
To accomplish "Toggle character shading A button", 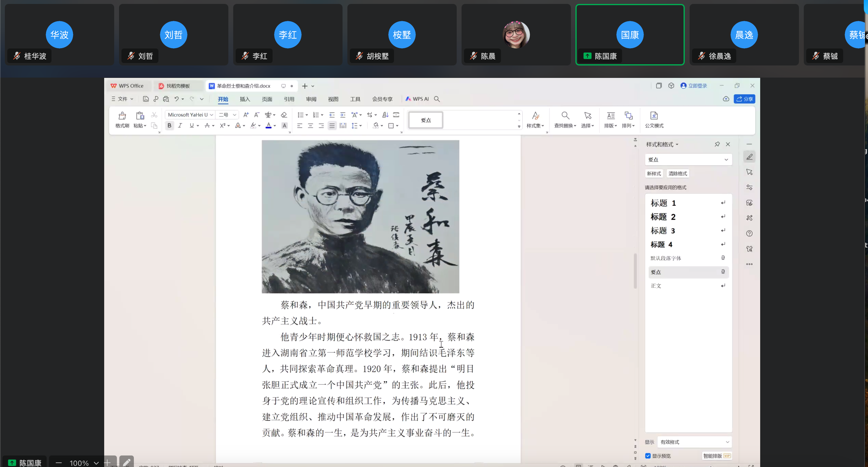I will pyautogui.click(x=284, y=125).
